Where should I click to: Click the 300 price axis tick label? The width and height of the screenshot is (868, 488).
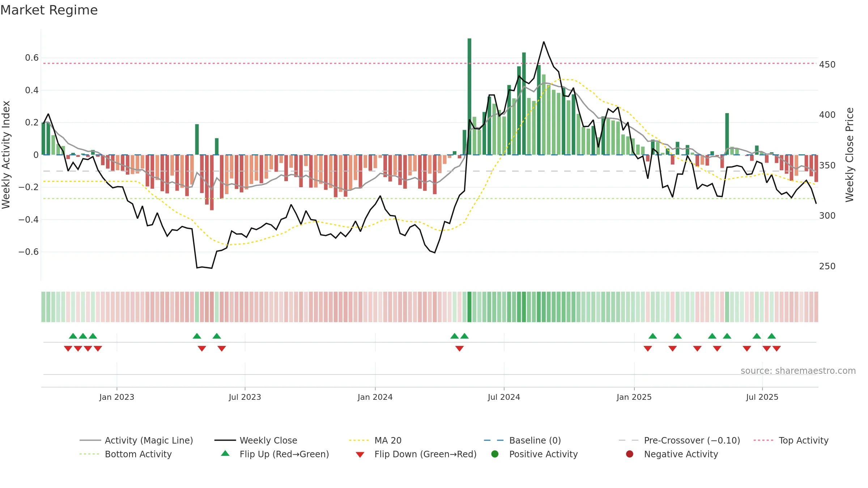(827, 216)
